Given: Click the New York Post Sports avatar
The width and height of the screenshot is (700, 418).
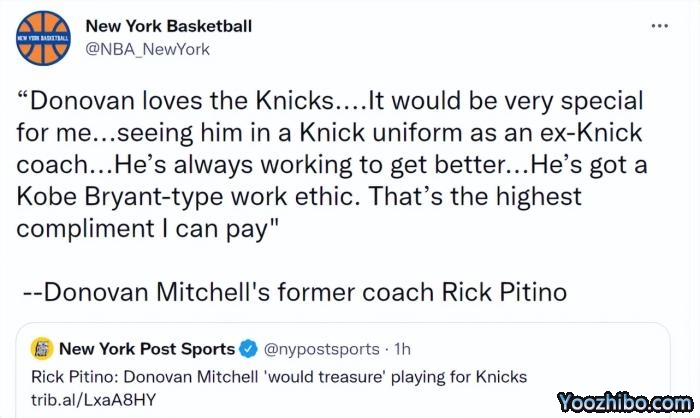Looking at the screenshot, I should 43,349.
